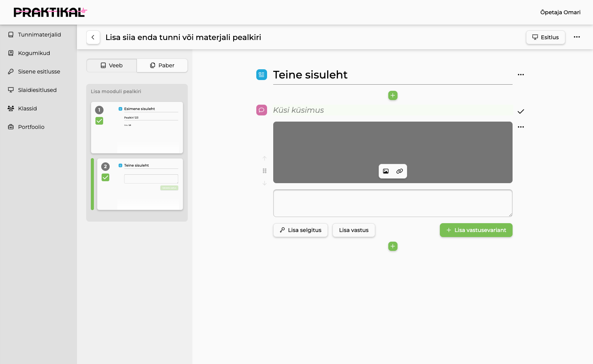Click the link icon in gray media area
Viewport: 593px width, 364px height.
point(400,171)
